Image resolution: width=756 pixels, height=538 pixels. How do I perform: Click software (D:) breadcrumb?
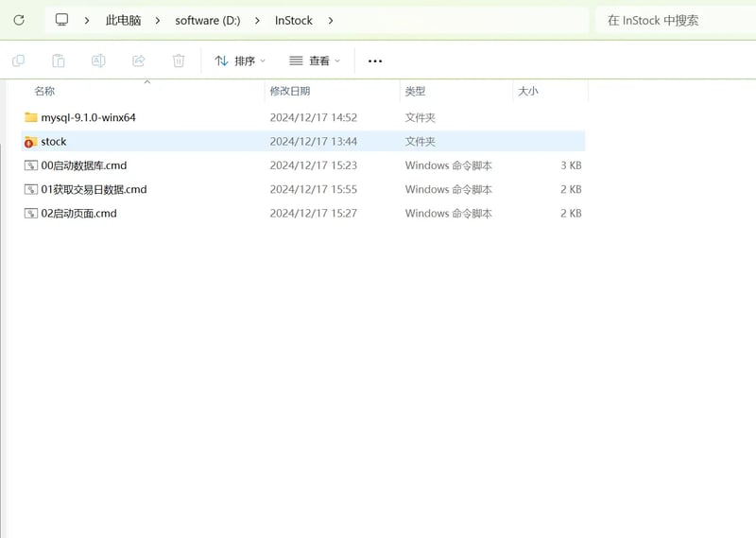click(208, 20)
